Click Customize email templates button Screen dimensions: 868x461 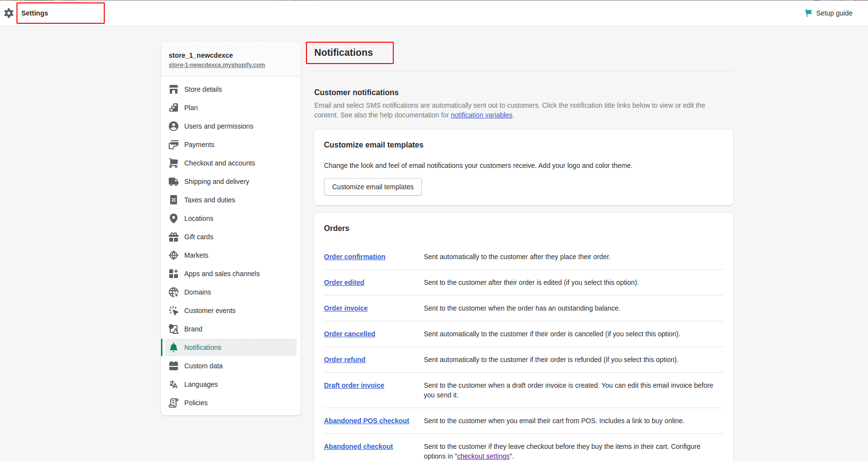(373, 187)
